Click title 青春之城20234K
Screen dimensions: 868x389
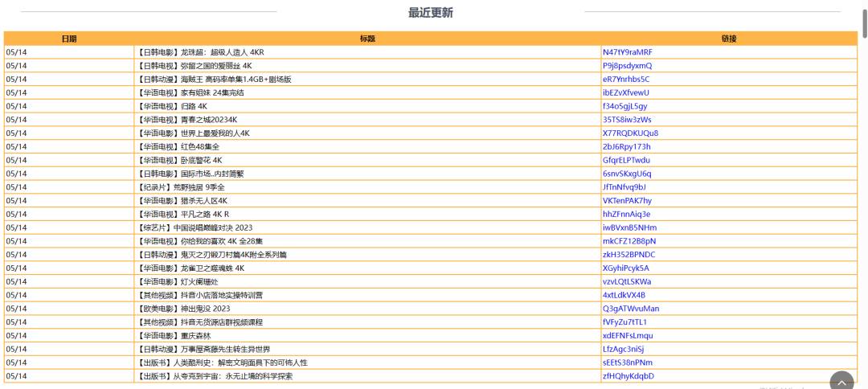209,120
